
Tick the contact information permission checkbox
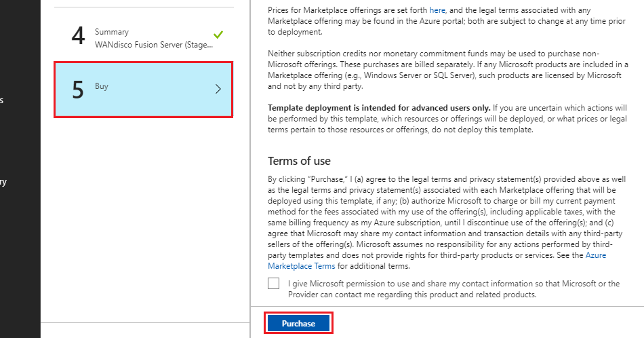(x=274, y=283)
